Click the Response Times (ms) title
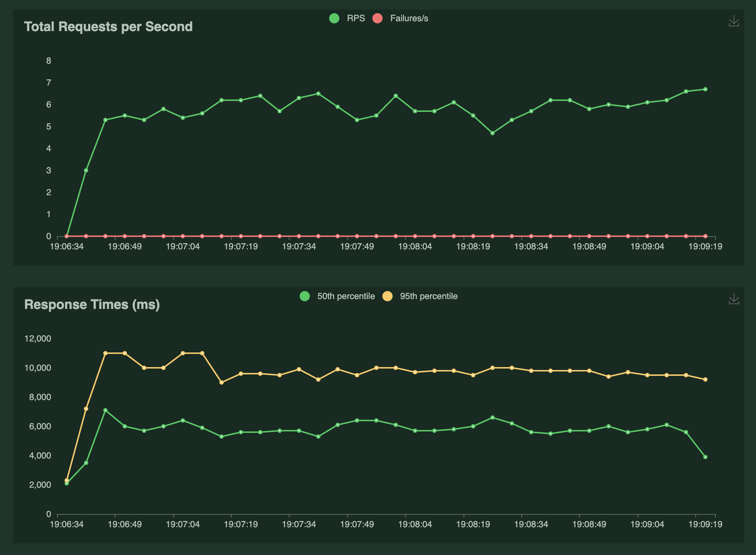Viewport: 756px width, 555px height. point(92,305)
